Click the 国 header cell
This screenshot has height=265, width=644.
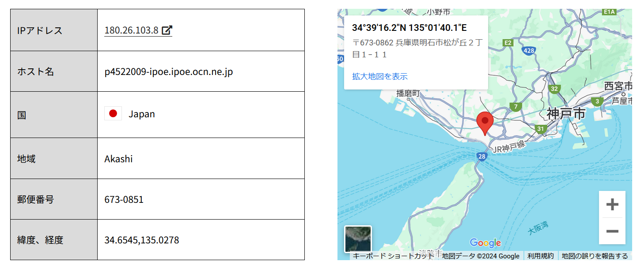[x=54, y=115]
